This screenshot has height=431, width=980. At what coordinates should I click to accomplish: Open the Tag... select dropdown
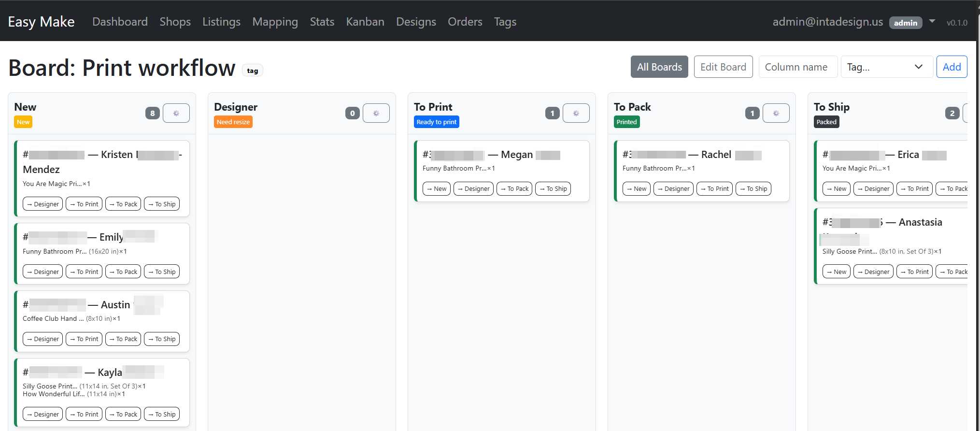point(884,67)
